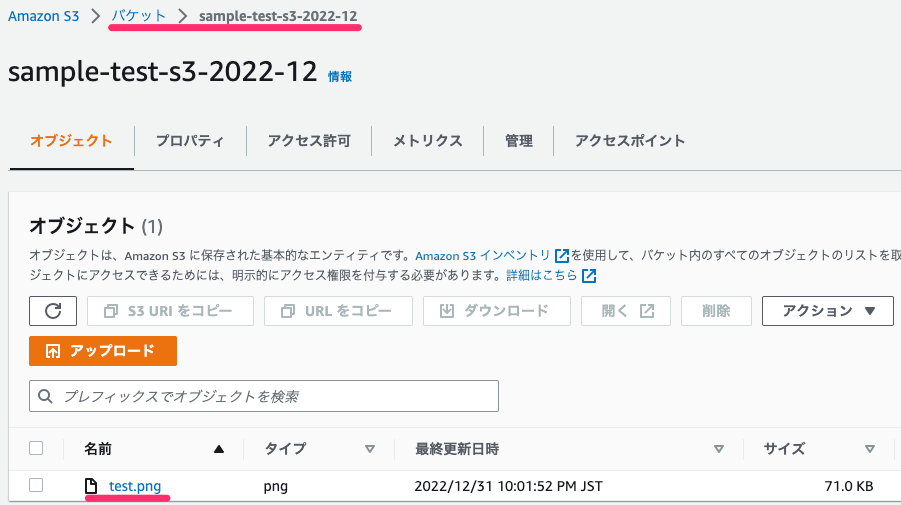
Task: Click the Amazon S3 breadcrumb link
Action: pos(44,16)
